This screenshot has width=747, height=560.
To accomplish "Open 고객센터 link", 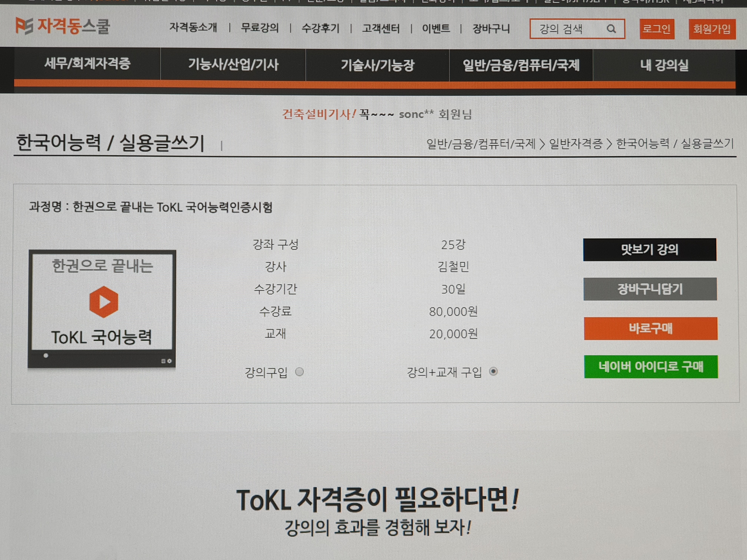I will pos(381,28).
